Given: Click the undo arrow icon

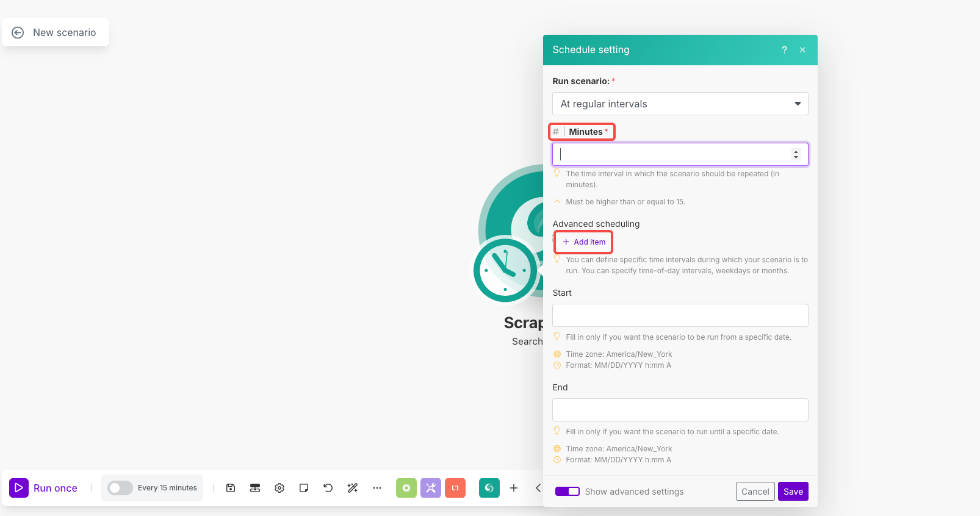Looking at the screenshot, I should point(328,488).
